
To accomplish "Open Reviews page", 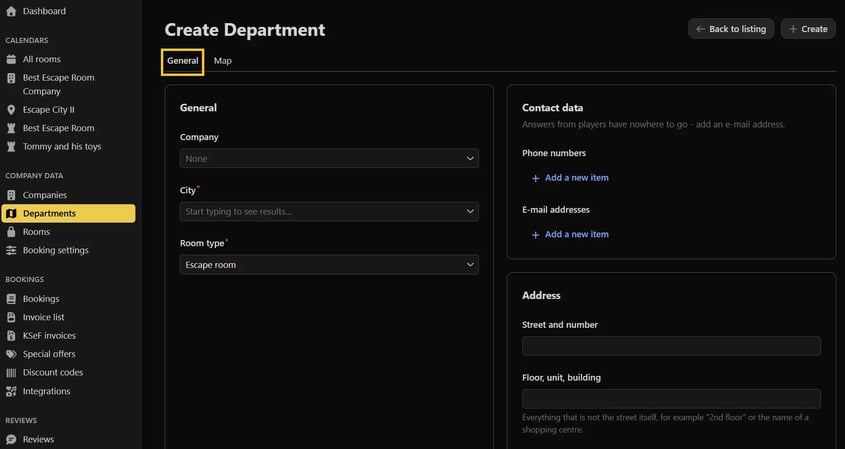I will pyautogui.click(x=38, y=439).
